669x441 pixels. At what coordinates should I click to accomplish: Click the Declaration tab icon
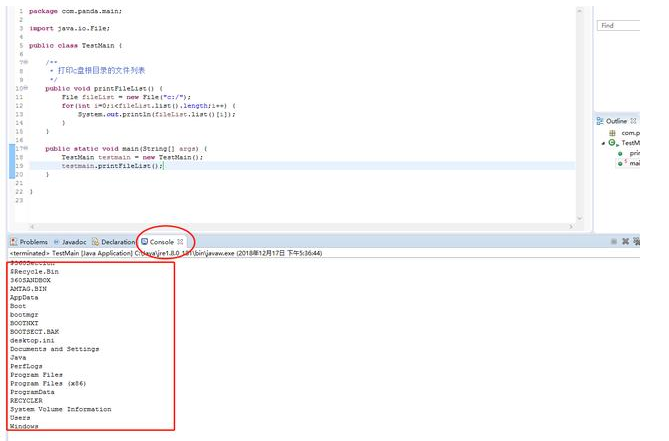pos(95,242)
